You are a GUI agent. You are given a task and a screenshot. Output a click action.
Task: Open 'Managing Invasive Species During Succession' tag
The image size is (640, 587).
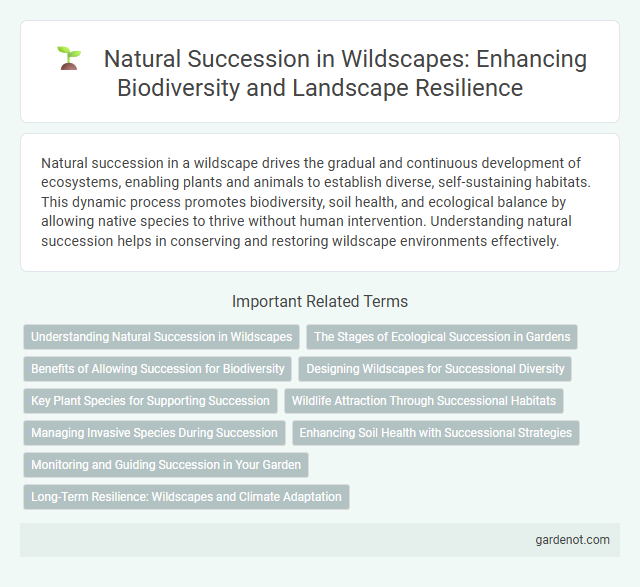coord(154,433)
